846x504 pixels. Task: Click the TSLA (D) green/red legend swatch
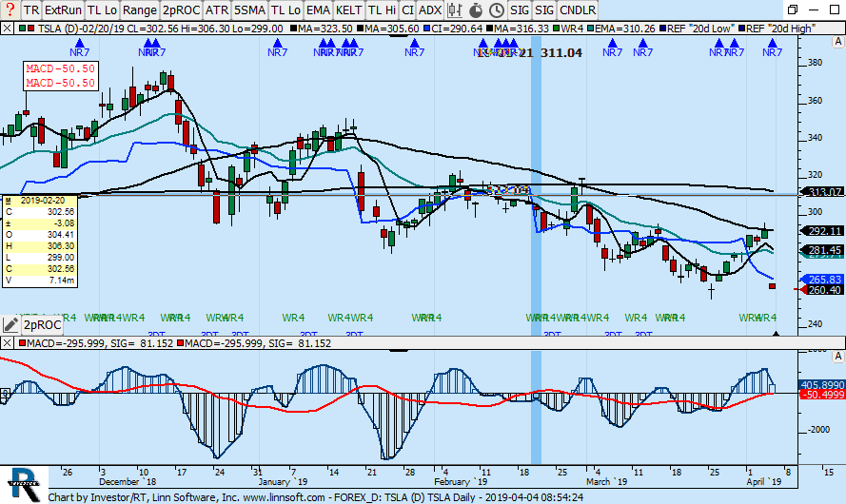click(x=27, y=29)
